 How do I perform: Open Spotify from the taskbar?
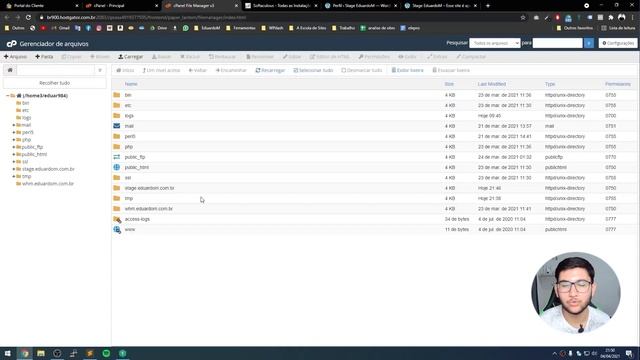click(x=106, y=353)
